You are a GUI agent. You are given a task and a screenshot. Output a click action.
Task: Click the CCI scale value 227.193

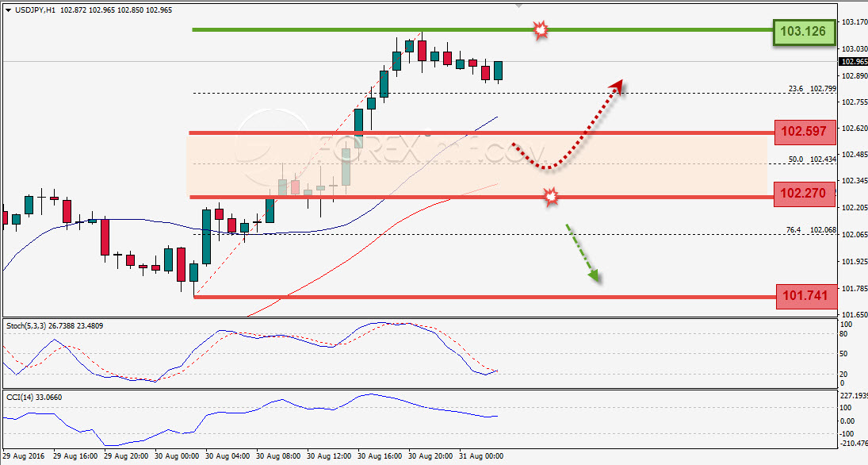(854, 396)
